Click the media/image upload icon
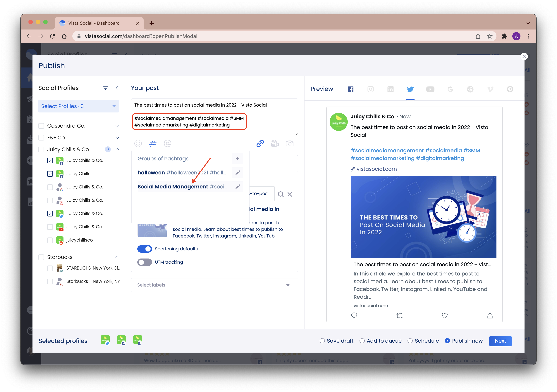This screenshot has width=557, height=392. pyautogui.click(x=290, y=143)
